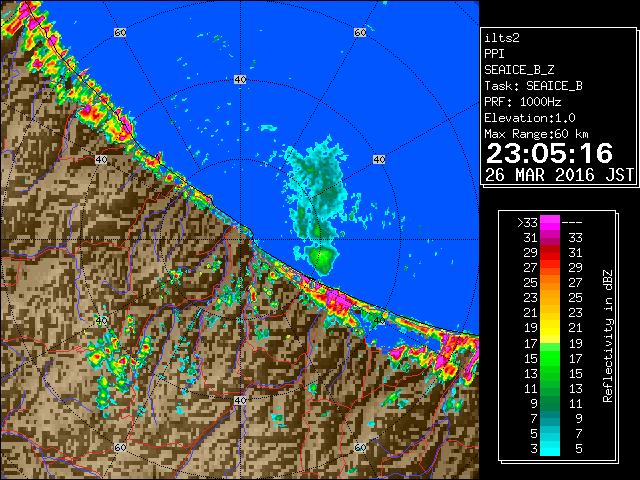Pick the magenta '>33' legend swatch

550,222
